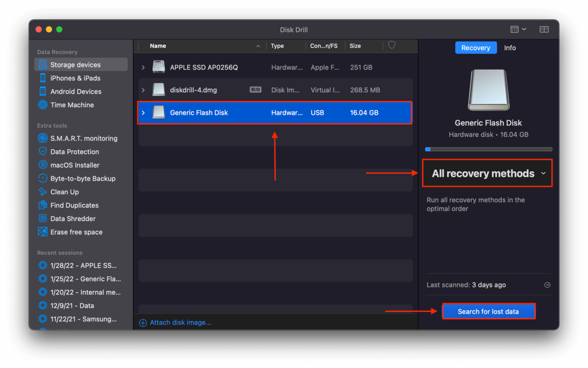Click the Apple F... file system cell
The image size is (588, 368).
[x=325, y=67]
